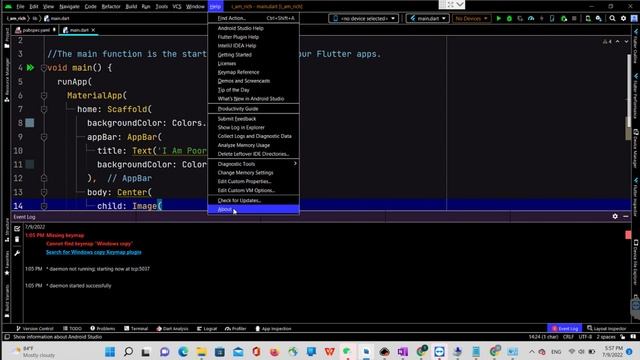Open Microsoft Edge from the taskbar
This screenshot has width=640, height=360.
pyautogui.click(x=183, y=351)
